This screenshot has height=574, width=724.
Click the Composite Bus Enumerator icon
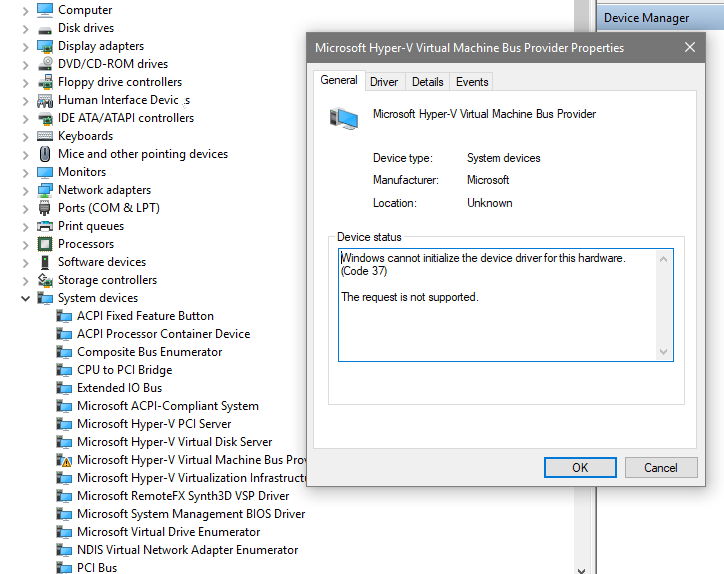click(x=64, y=352)
